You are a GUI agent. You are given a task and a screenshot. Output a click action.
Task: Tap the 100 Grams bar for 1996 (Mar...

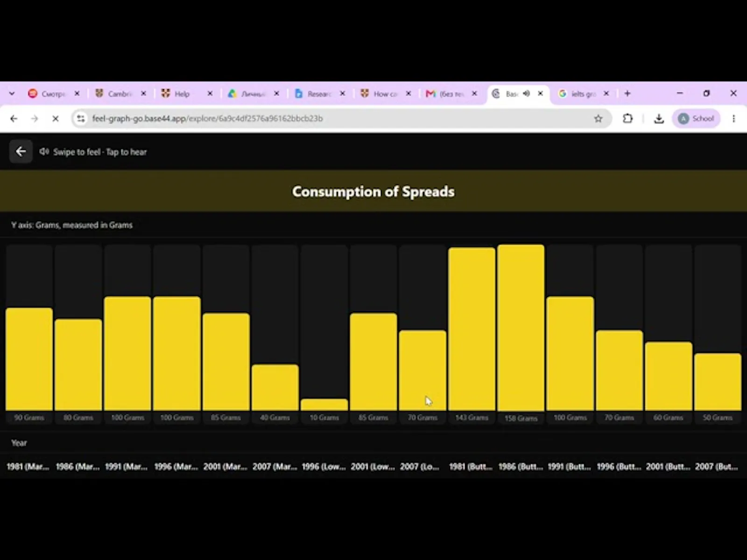[x=177, y=353]
